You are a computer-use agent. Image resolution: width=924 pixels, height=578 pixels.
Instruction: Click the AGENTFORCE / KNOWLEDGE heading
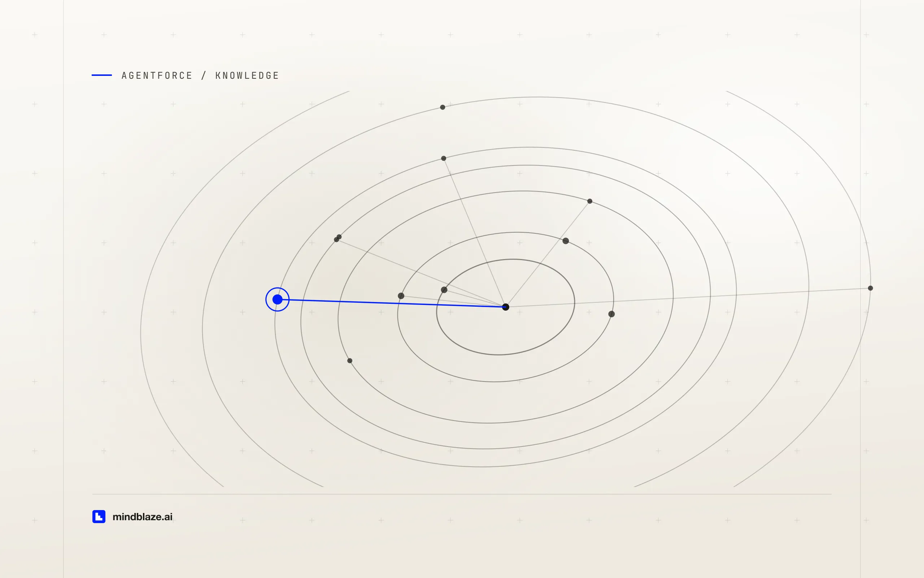click(200, 75)
